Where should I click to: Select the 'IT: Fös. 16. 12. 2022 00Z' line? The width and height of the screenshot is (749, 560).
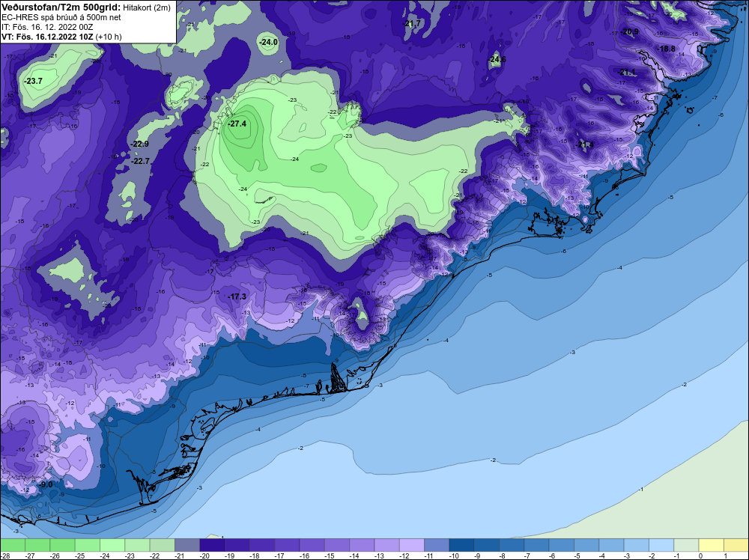click(x=47, y=27)
